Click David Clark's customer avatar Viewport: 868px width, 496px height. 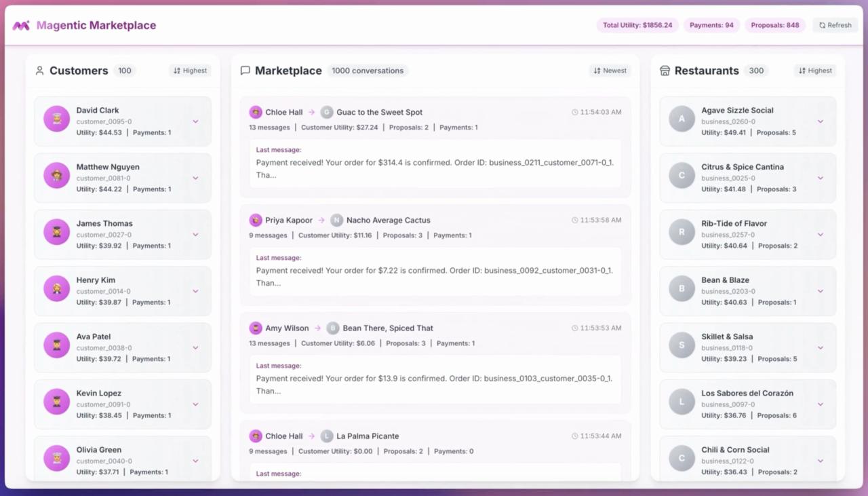57,119
